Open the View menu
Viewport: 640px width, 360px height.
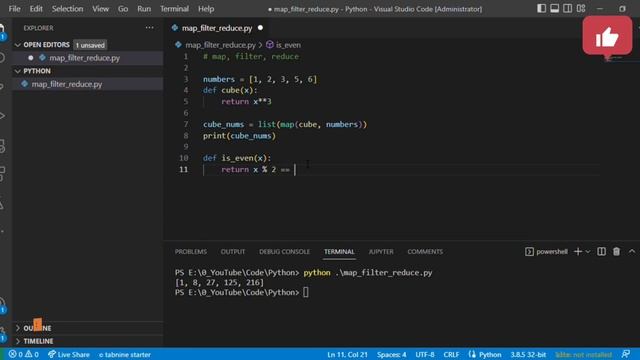coord(100,9)
